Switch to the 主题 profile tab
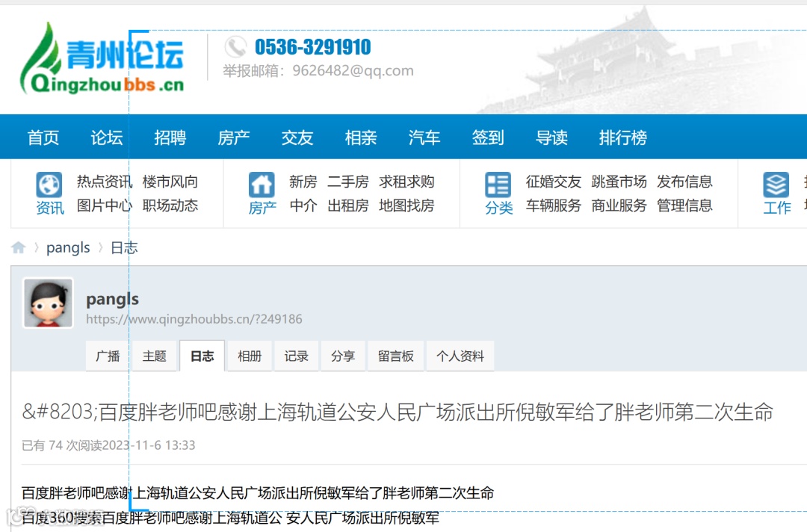 (155, 356)
